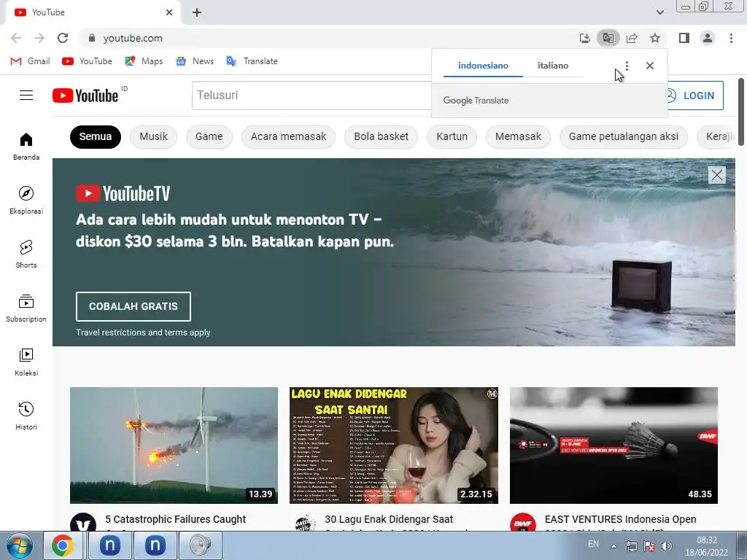The height and width of the screenshot is (560, 747).
Task: Open the tab search chevron
Action: pyautogui.click(x=659, y=12)
